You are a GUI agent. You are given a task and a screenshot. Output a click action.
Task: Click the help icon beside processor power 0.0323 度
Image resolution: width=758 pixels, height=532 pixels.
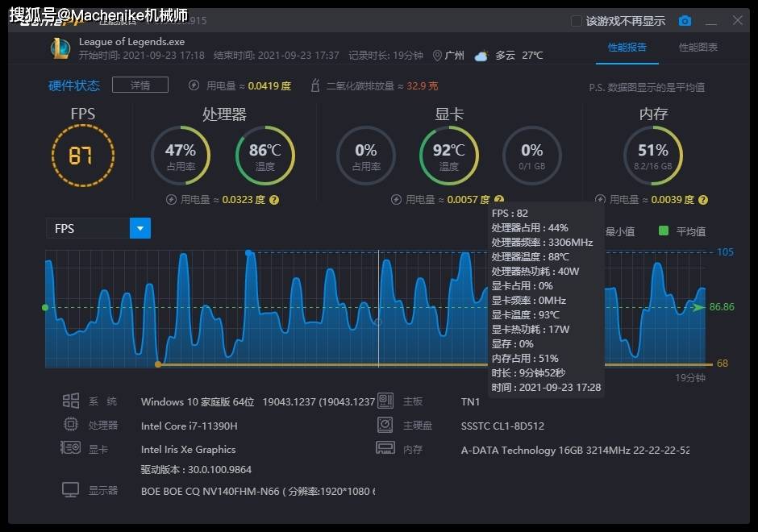click(274, 200)
